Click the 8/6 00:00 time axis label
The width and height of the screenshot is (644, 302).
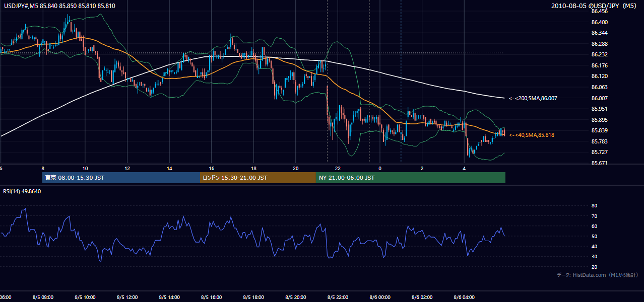[380, 297]
